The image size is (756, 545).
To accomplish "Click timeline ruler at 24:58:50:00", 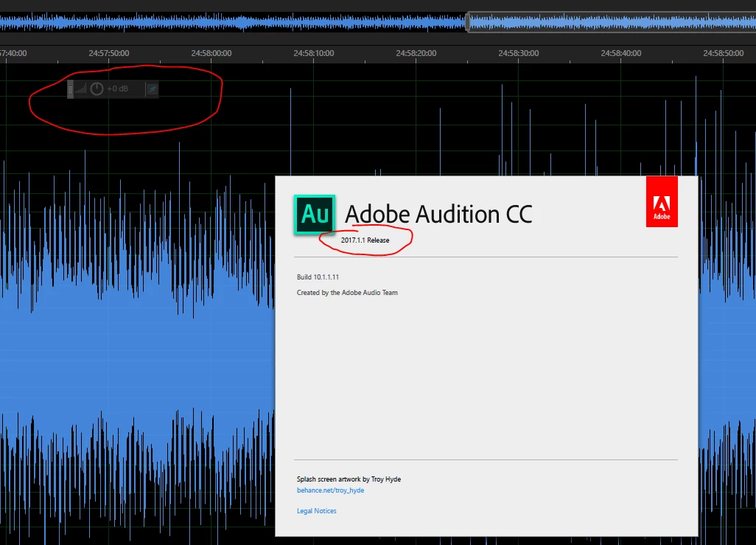I will [724, 53].
